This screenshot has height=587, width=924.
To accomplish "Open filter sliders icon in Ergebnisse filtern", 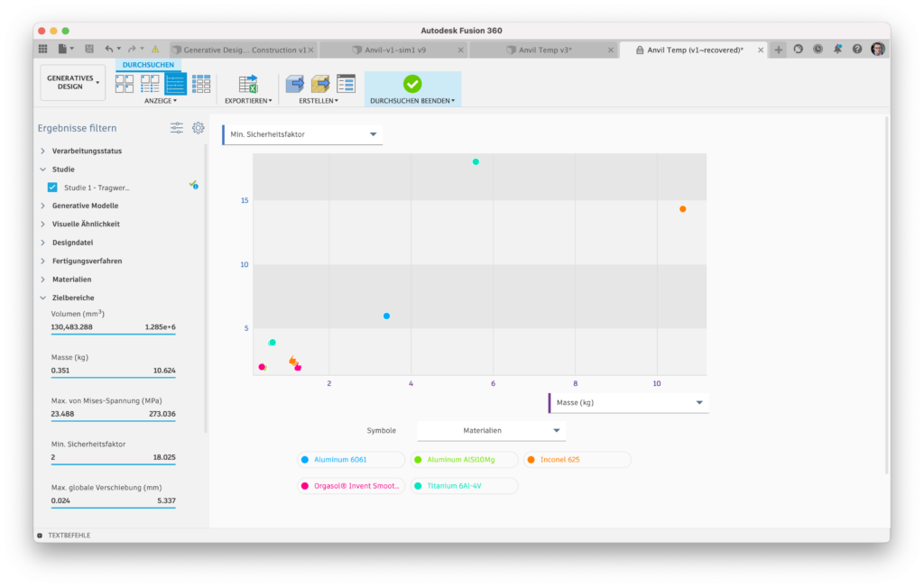I will click(x=177, y=128).
